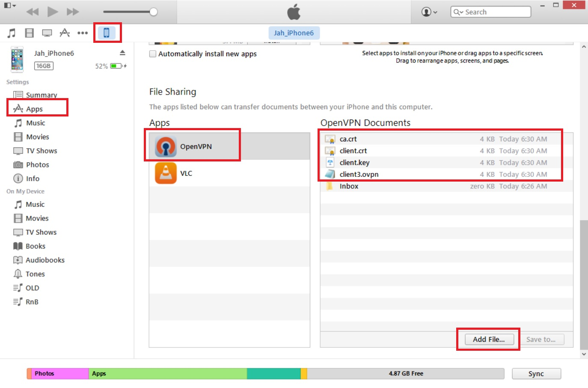588x388 pixels.
Task: Select the ca.crt file
Action: click(x=446, y=139)
